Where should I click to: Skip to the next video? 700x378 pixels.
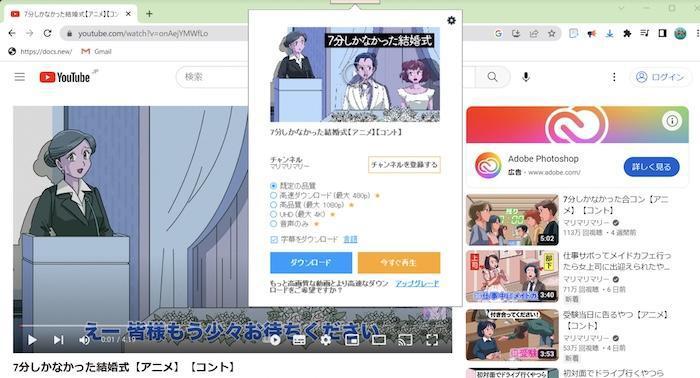(x=58, y=340)
